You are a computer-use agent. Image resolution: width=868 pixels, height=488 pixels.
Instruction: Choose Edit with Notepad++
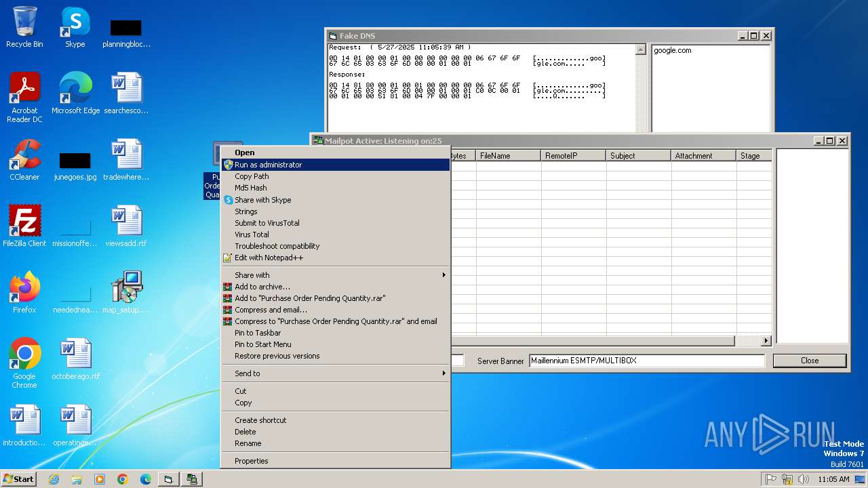[x=335, y=258]
